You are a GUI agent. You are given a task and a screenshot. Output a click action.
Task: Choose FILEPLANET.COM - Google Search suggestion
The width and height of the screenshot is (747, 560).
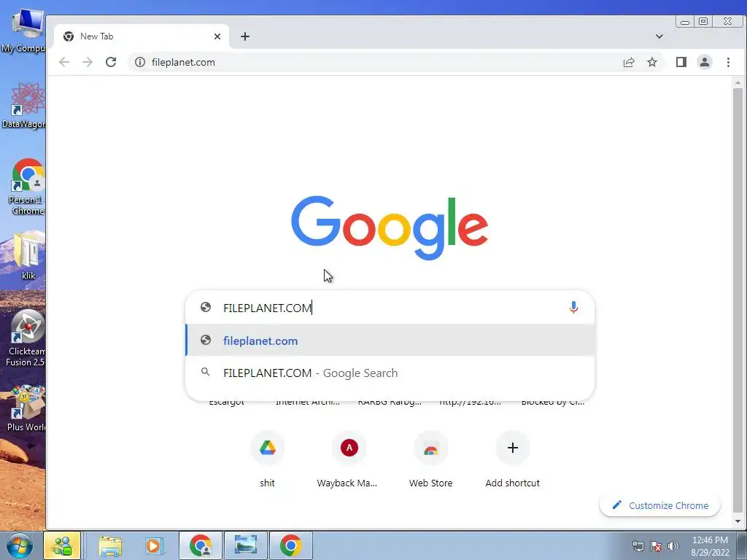(x=390, y=373)
